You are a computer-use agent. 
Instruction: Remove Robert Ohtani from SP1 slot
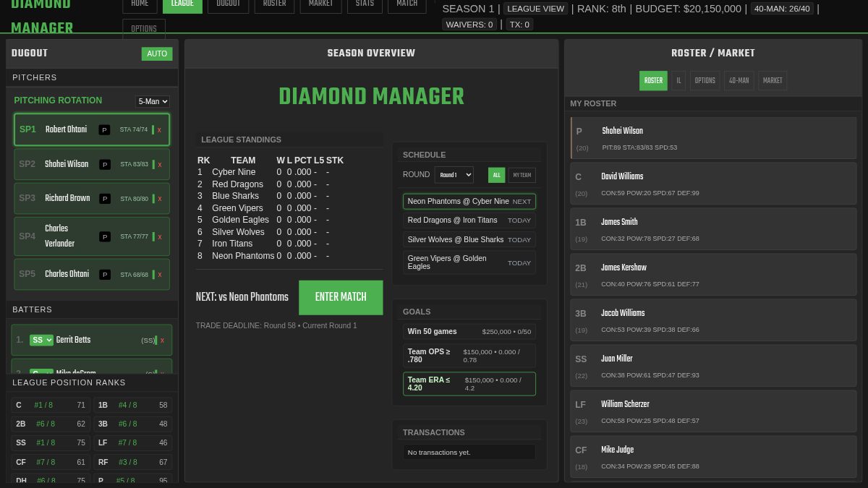(x=159, y=130)
